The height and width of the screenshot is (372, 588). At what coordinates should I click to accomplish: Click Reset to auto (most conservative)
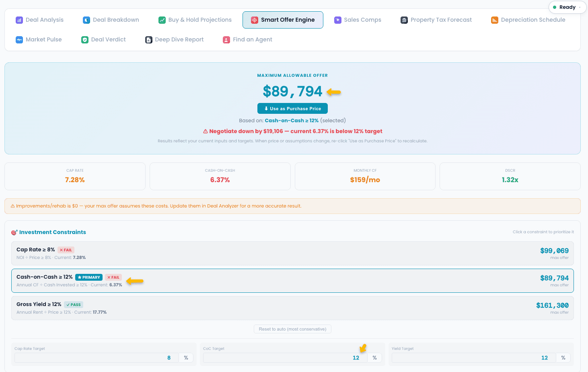(292, 329)
